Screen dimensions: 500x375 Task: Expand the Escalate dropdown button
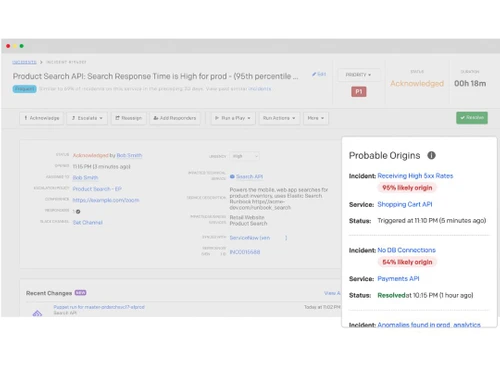[87, 118]
